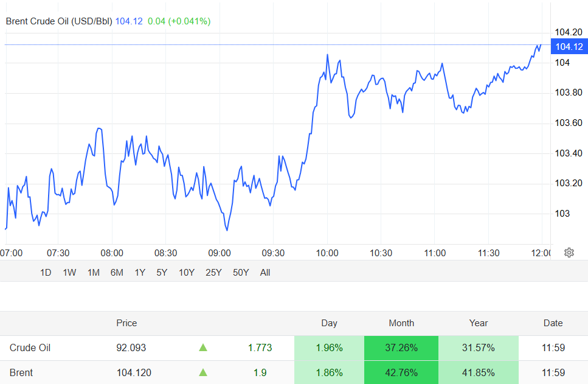Viewport: 588px width, 384px height.
Task: Open chart settings gear icon
Action: (x=569, y=253)
